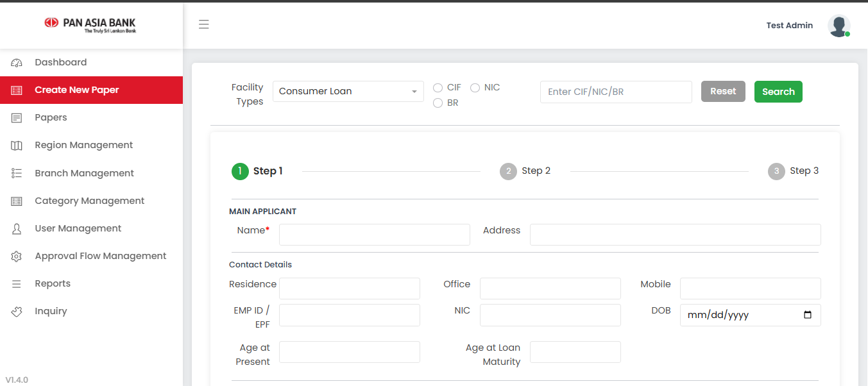Open the DOB calendar picker icon
The image size is (868, 386).
point(808,315)
